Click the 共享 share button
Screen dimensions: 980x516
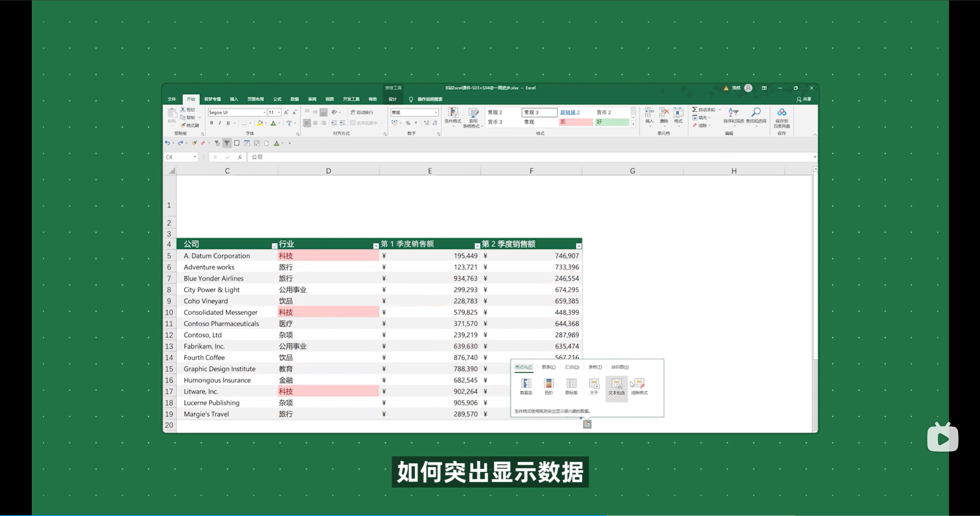pos(804,99)
